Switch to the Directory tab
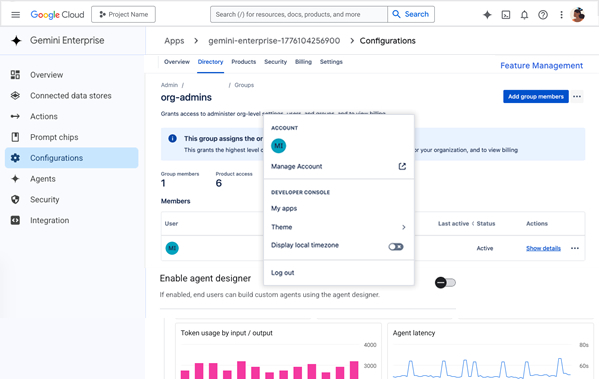The image size is (599, 379). pyautogui.click(x=210, y=62)
